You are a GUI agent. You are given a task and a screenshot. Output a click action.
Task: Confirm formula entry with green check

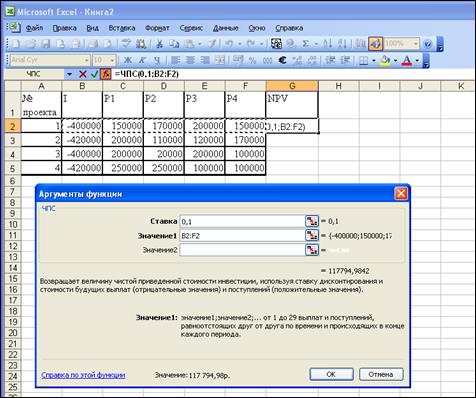coord(94,74)
